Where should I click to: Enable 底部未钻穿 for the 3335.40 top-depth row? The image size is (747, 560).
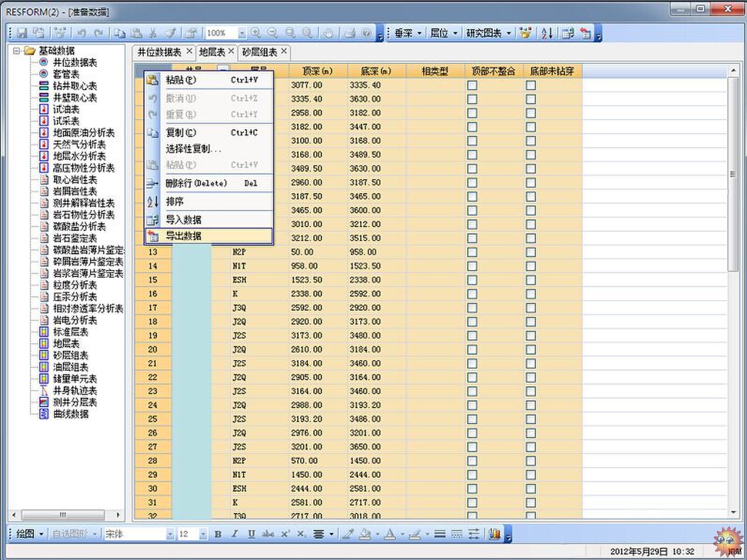pos(531,99)
